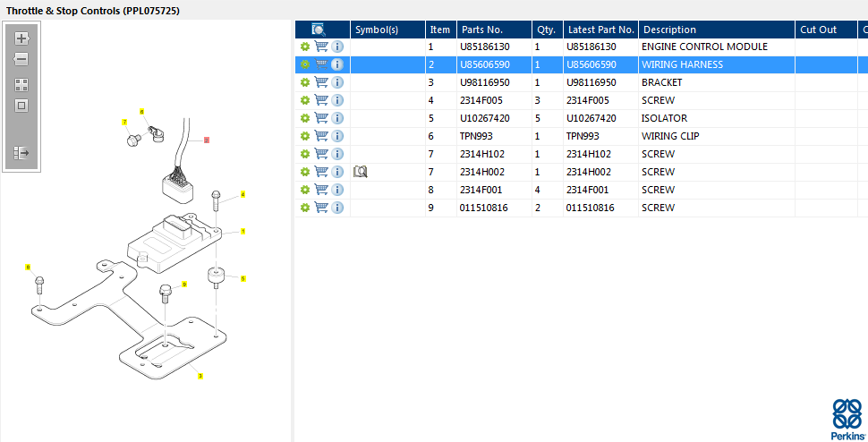Open info for WIRING CLIP row
The image size is (868, 442).
pyautogui.click(x=337, y=136)
